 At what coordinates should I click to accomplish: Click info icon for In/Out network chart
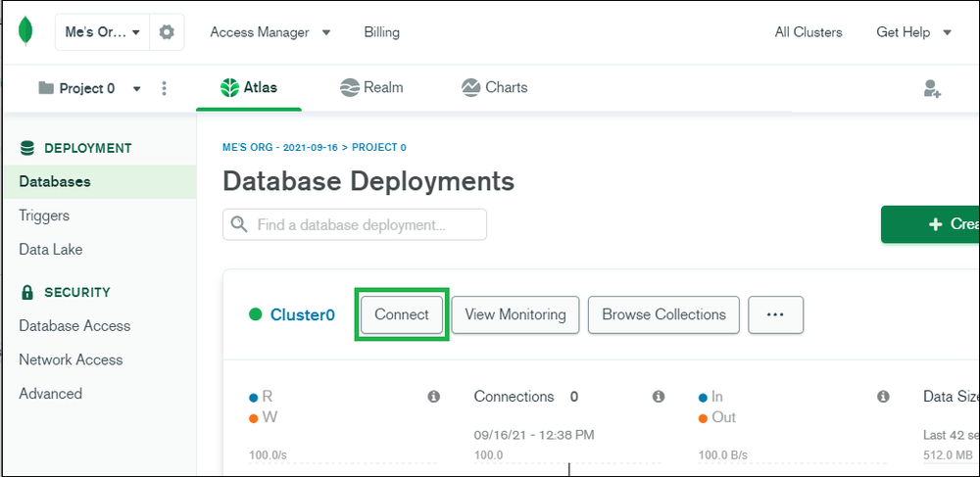[883, 397]
